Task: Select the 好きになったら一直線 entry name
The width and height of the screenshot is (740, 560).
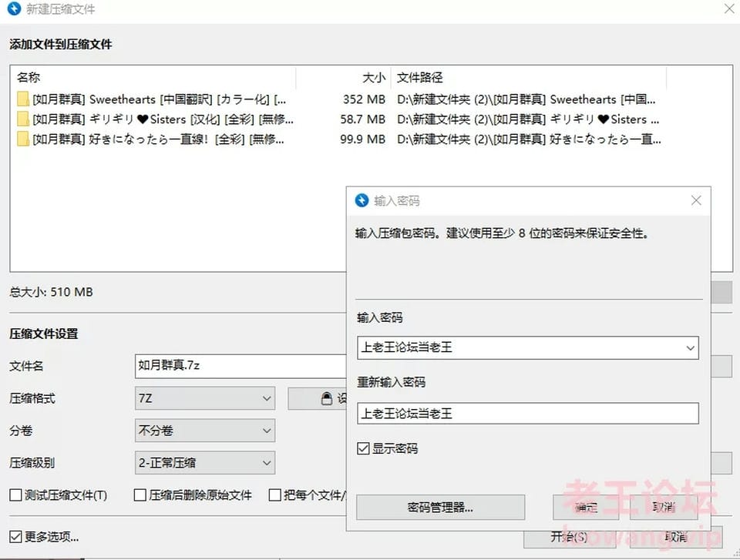Action: pyautogui.click(x=158, y=139)
